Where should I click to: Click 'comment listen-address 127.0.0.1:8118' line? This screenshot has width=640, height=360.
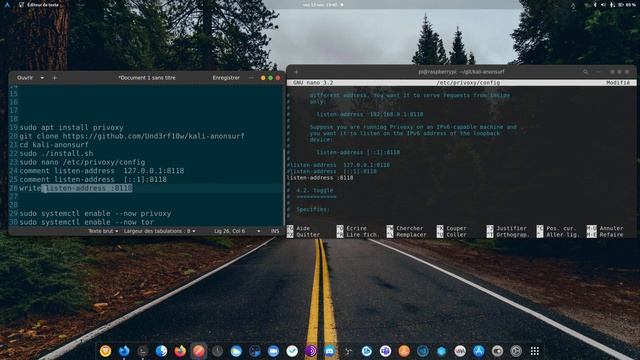(x=102, y=171)
